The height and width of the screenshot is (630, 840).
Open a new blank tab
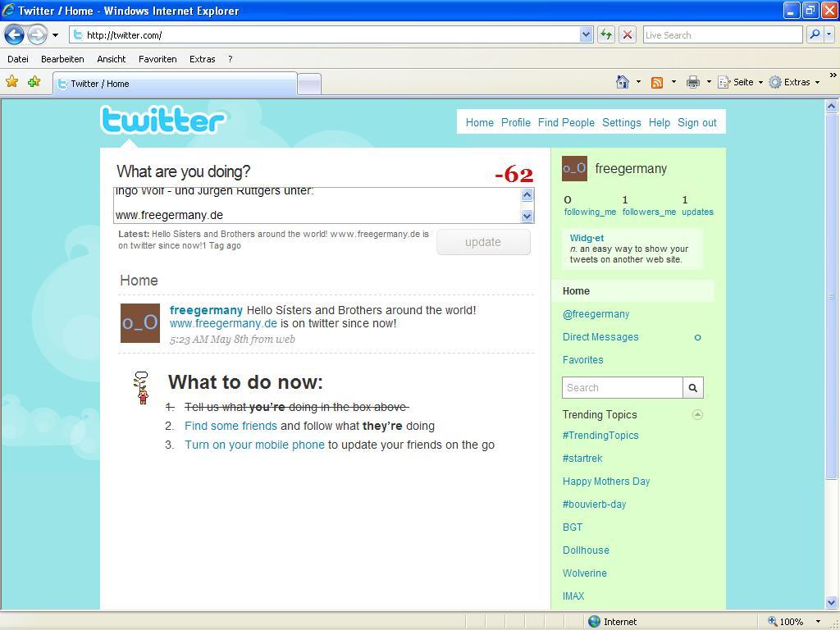coord(309,84)
